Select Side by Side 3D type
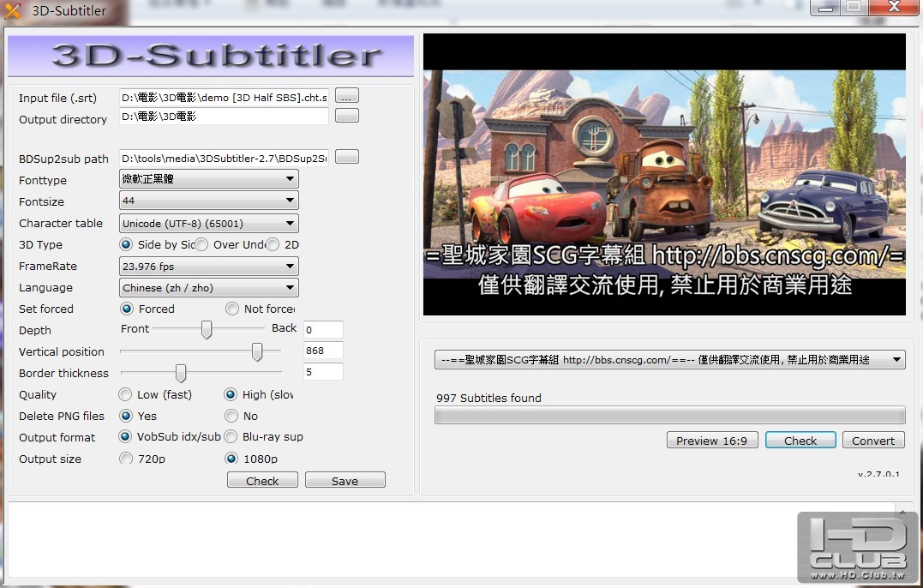 point(125,244)
